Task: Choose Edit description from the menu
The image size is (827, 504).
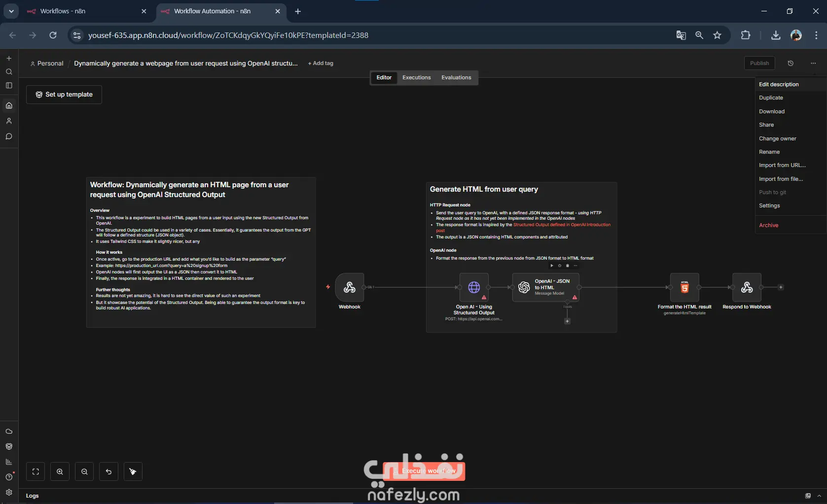Action: 791,84
